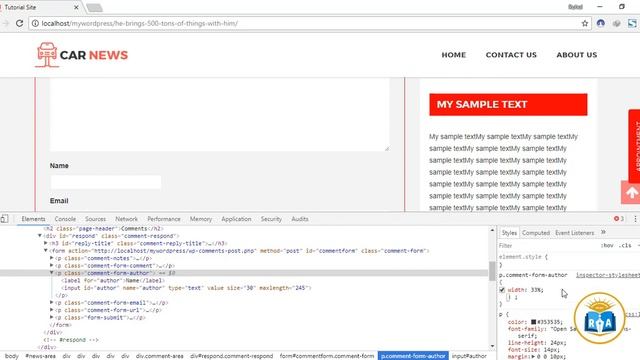640x360 pixels.
Task: Select form#commentform.comment-form breadcrumb item
Action: 327,356
